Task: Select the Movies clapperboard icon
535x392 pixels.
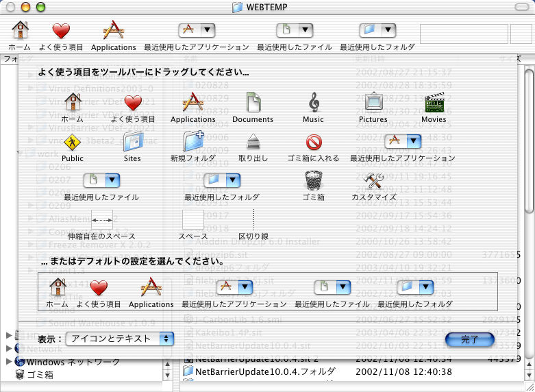Action: 434,103
